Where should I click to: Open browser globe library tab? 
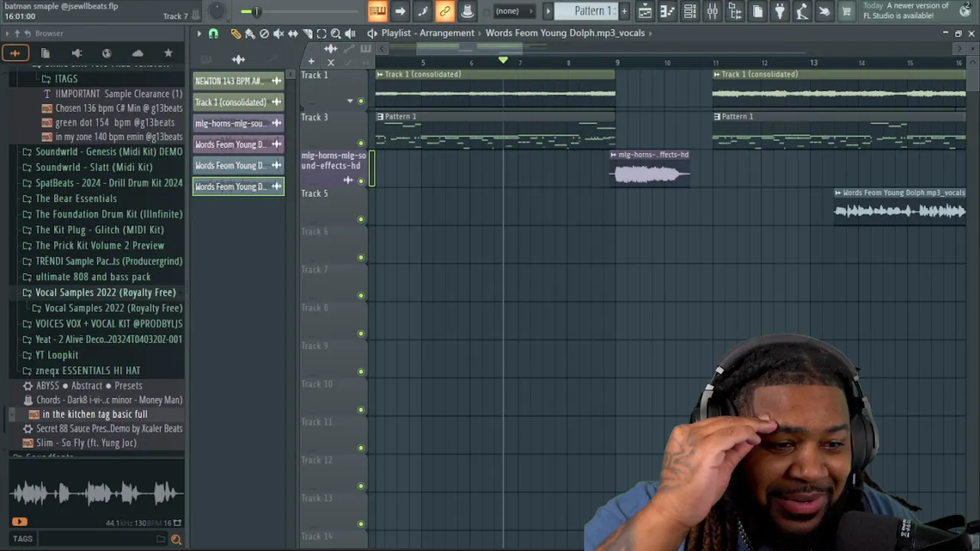pyautogui.click(x=106, y=53)
